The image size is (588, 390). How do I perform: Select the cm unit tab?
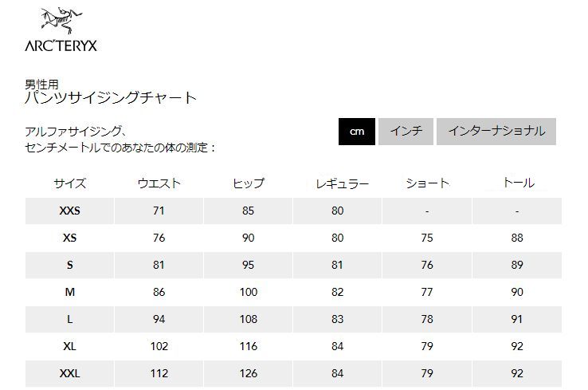356,132
